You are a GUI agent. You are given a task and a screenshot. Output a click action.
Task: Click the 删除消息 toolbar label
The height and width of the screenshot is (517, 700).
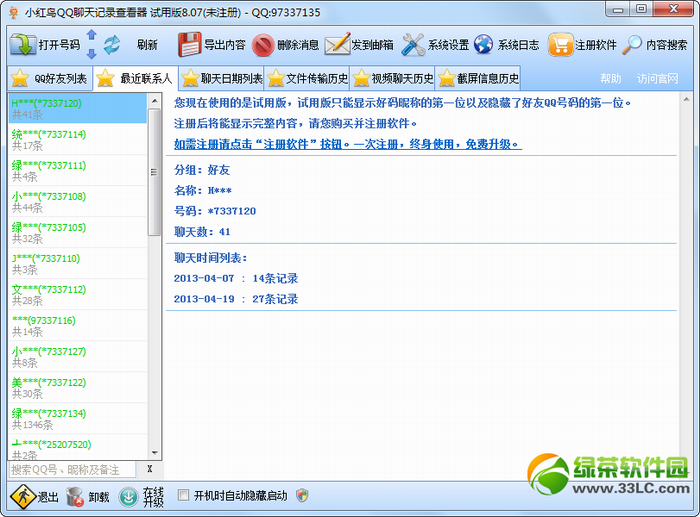click(x=298, y=45)
